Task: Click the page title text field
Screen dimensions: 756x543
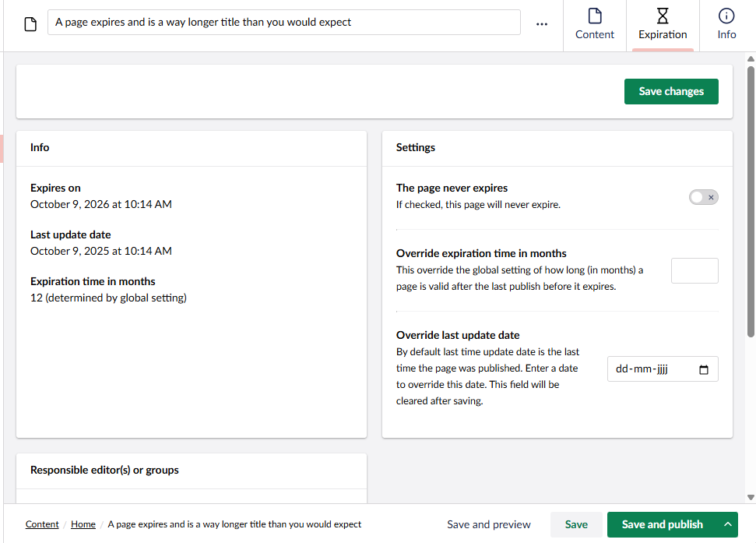Action: click(283, 23)
